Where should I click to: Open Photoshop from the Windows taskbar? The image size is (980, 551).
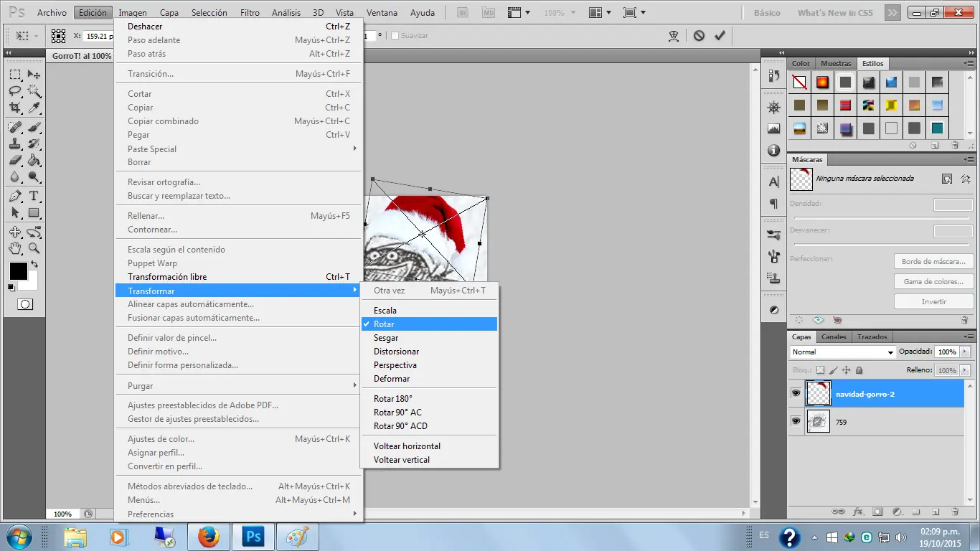(253, 537)
